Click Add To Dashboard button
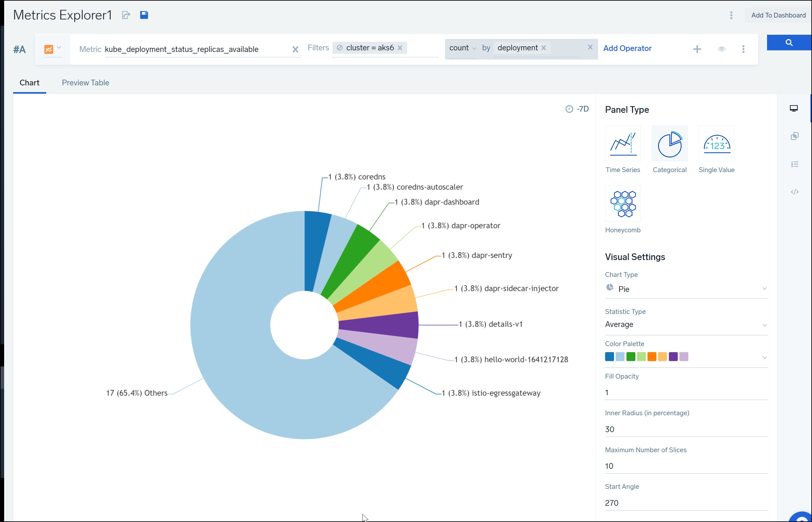812x522 pixels. [x=778, y=15]
